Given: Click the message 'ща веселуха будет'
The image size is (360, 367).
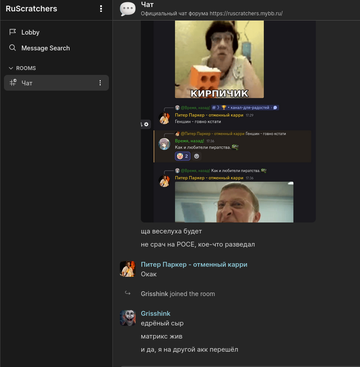Looking at the screenshot, I should (x=171, y=231).
